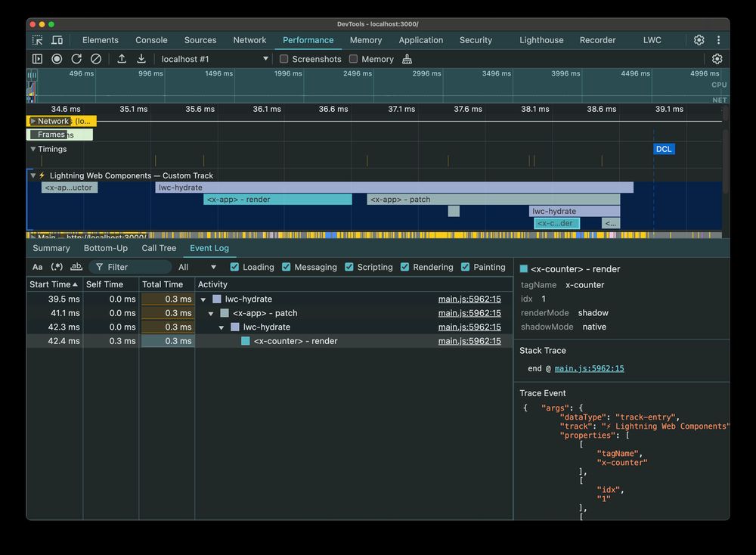
Task: Collapse the Timings track
Action: (33, 149)
